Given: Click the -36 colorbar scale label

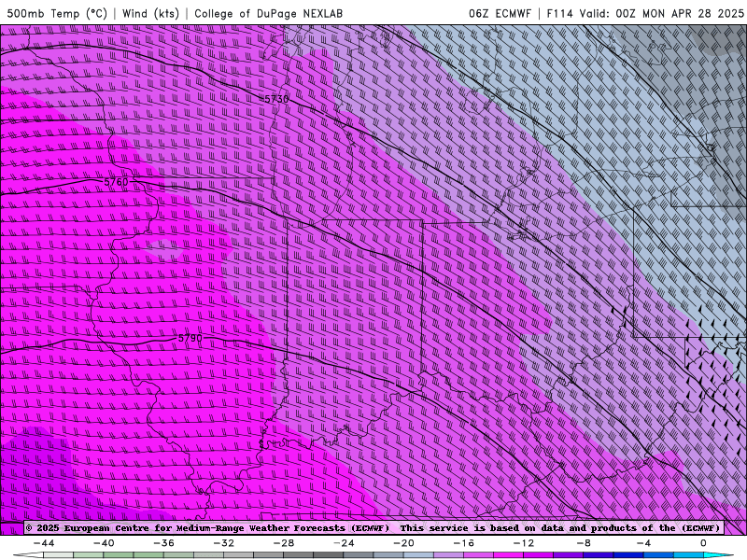Looking at the screenshot, I should (x=163, y=543).
